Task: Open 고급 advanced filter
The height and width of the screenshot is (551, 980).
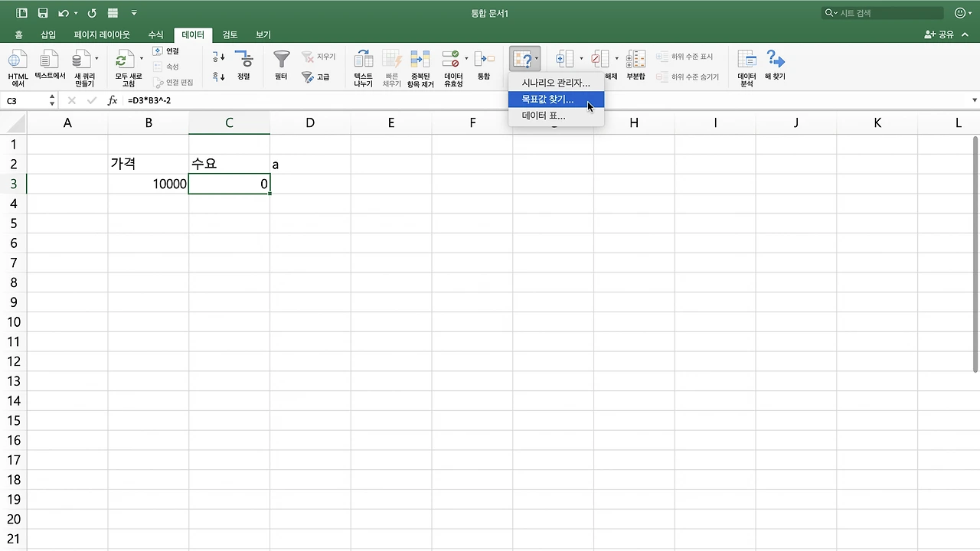Action: [x=315, y=77]
